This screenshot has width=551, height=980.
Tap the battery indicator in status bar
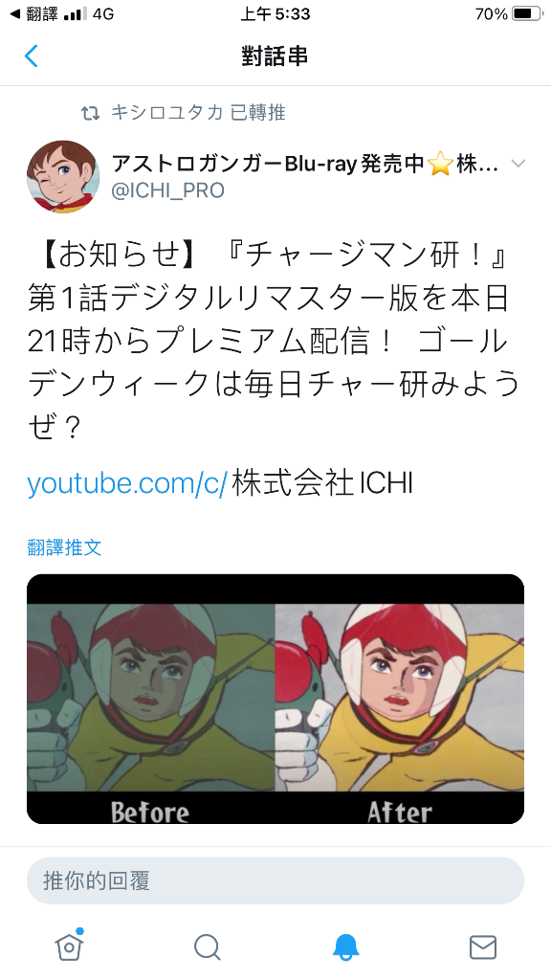click(x=527, y=13)
